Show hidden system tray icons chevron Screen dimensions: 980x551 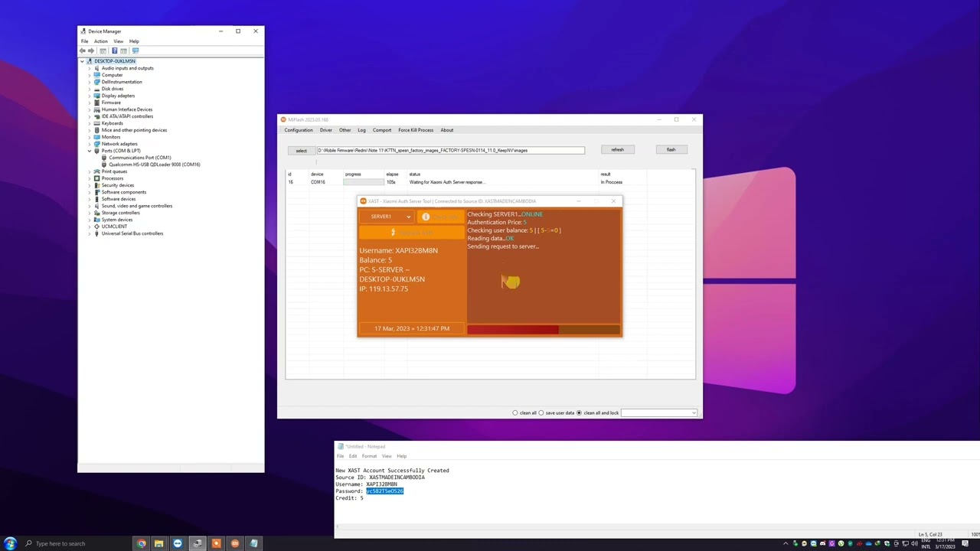tap(786, 543)
